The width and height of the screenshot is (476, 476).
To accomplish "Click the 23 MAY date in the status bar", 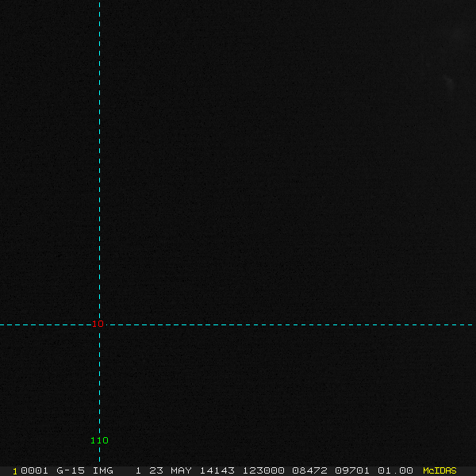I will tap(172, 470).
